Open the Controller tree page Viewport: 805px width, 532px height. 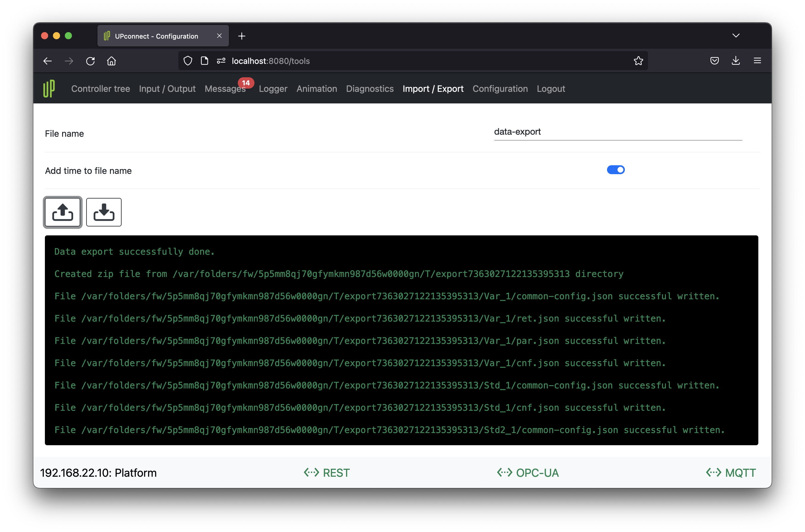(100, 89)
